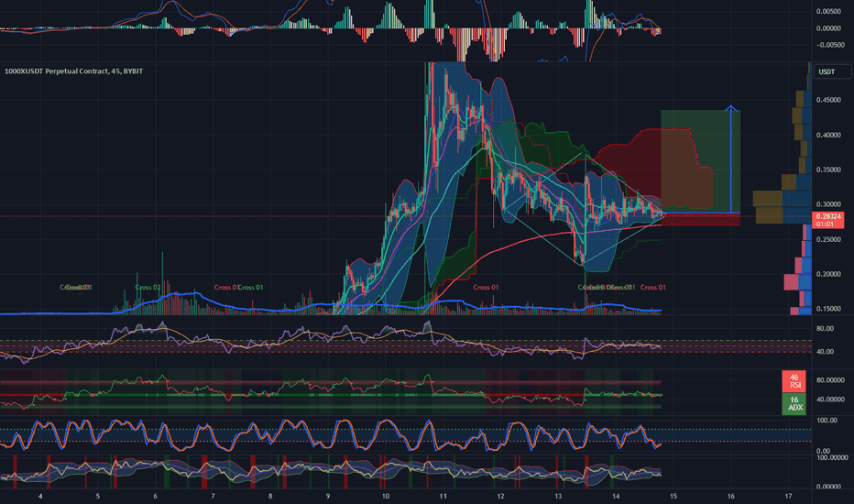Click date 14 on the time axis

(x=616, y=497)
